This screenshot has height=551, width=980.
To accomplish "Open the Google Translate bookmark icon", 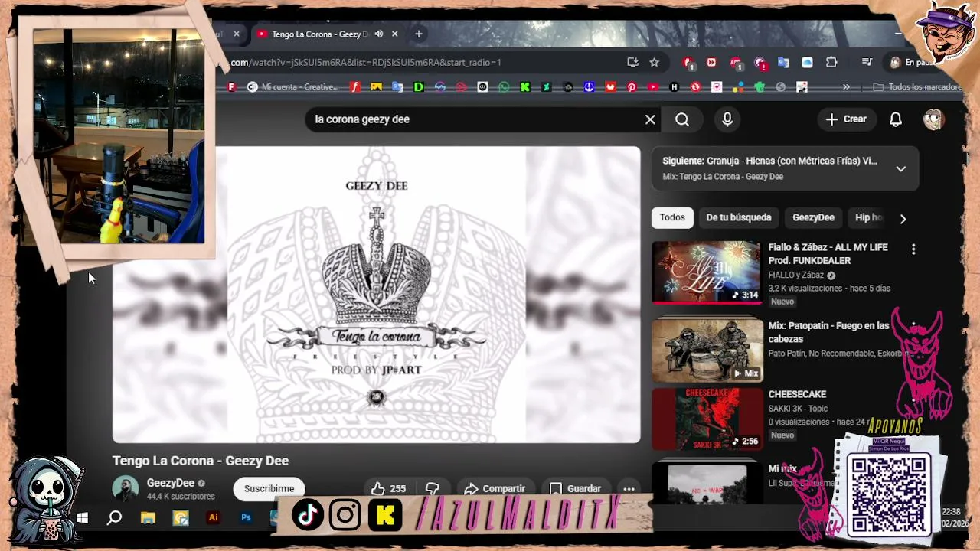I will click(x=397, y=87).
